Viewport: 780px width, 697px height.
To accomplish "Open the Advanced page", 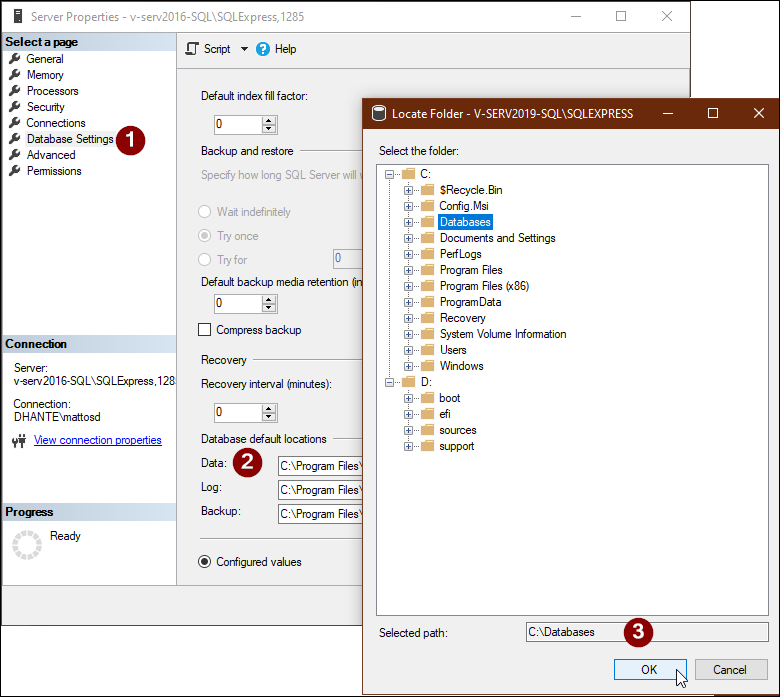I will [51, 155].
